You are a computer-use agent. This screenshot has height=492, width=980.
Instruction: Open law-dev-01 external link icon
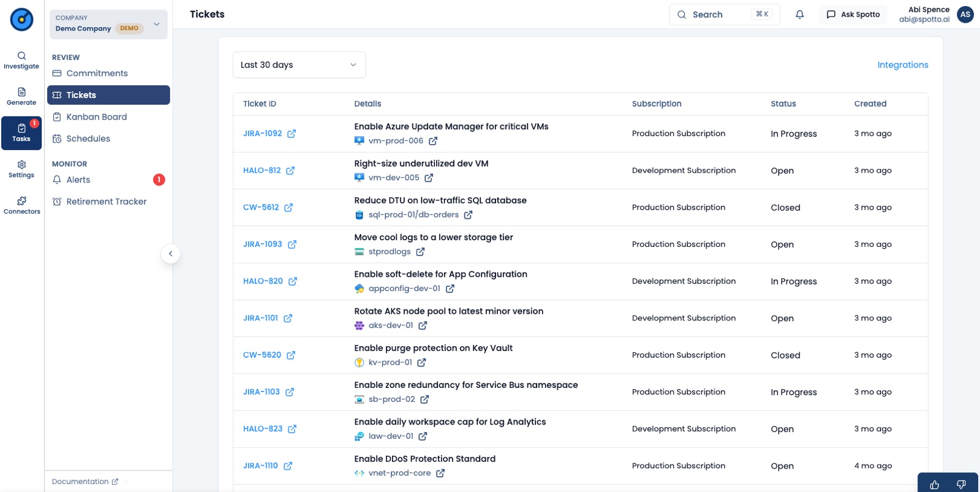423,436
